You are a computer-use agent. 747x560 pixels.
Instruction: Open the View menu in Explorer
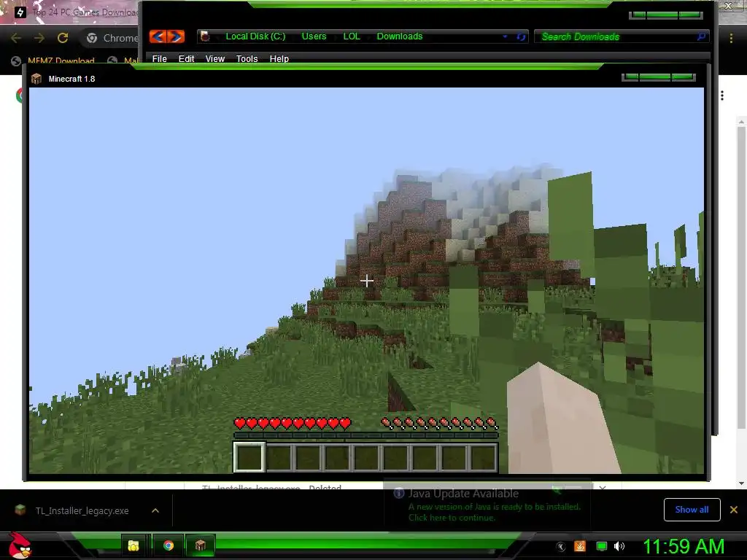coord(215,58)
